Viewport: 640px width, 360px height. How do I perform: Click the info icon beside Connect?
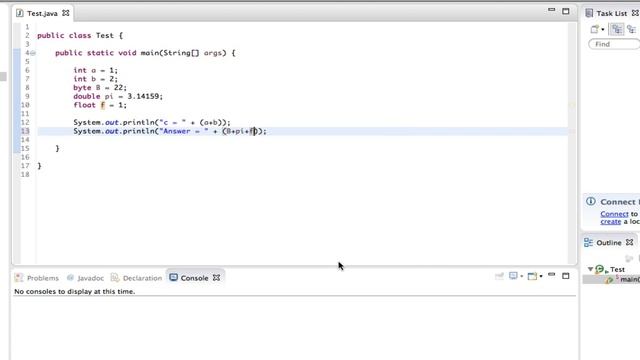click(x=591, y=201)
